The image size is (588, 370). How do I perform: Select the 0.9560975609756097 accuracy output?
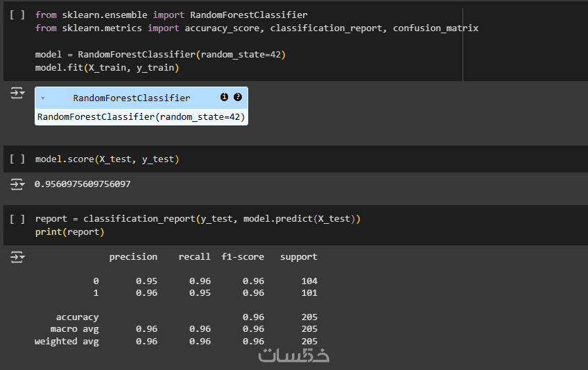point(83,184)
